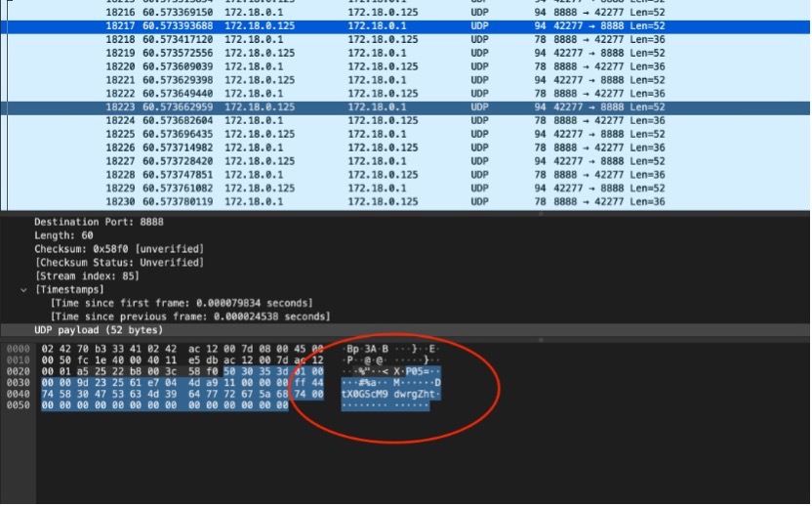Select packet 18227 row

pos(406,161)
